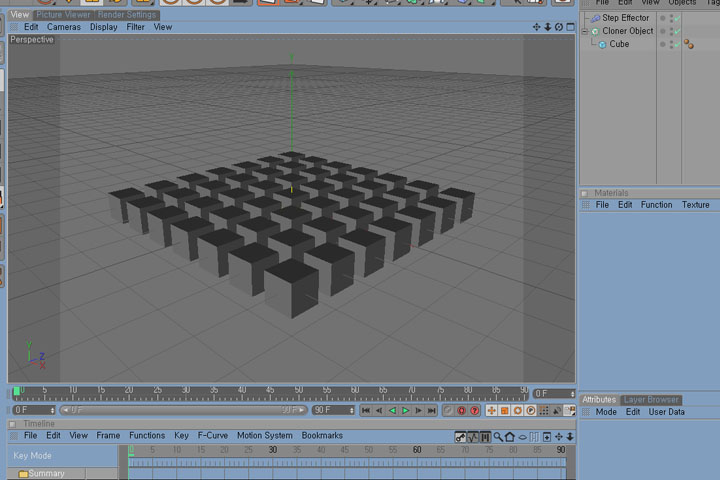This screenshot has width=720, height=480.
Task: Switch timeline to Key mode icon
Action: coord(460,437)
